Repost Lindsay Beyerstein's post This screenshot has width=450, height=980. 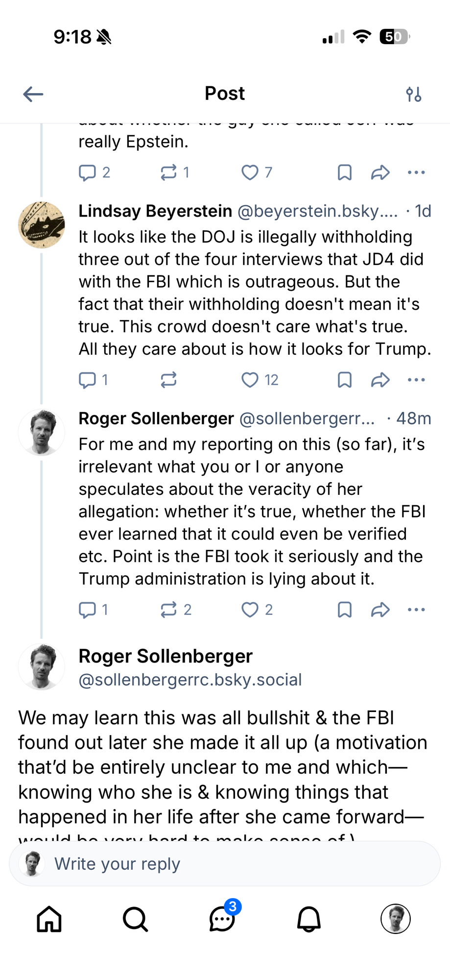168,380
